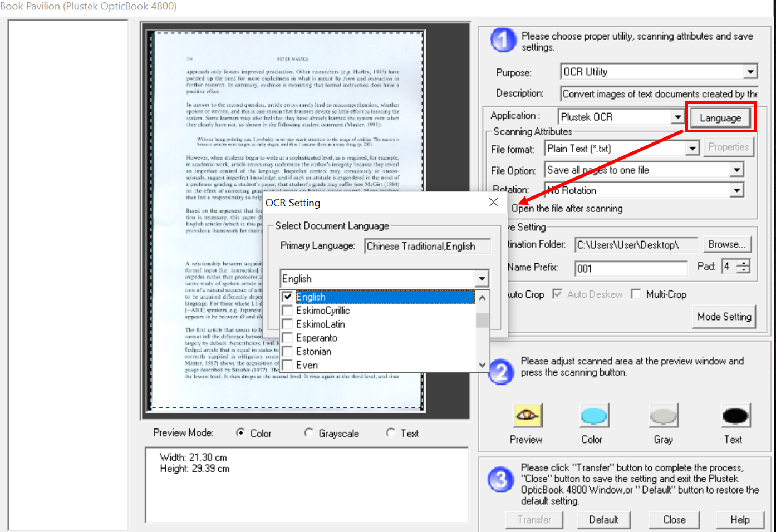Screen dimensions: 776x532
Task: Click the Language button
Action: (720, 118)
